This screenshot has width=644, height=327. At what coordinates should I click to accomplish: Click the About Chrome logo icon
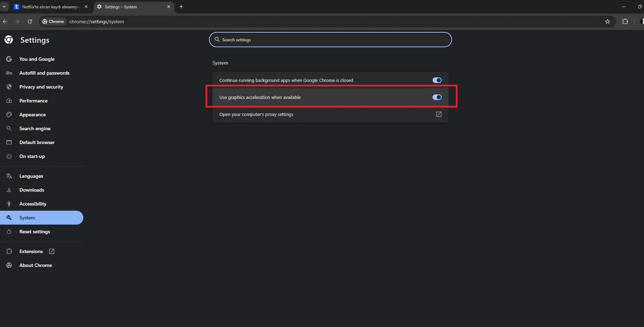[x=9, y=265]
